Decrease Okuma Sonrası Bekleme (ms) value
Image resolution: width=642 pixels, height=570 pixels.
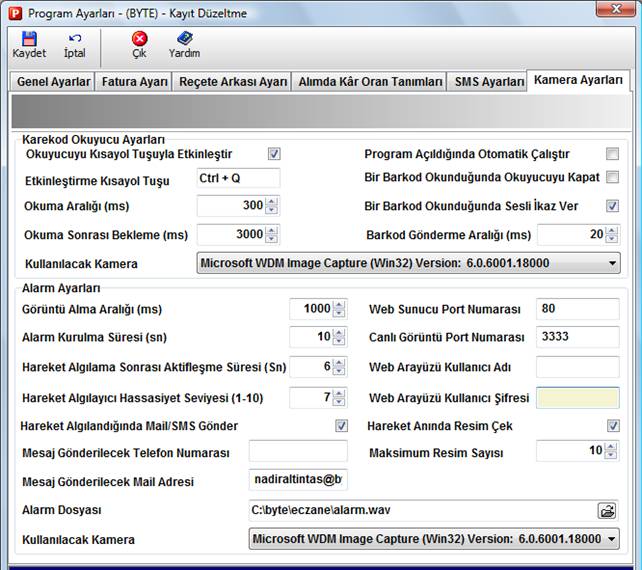tap(271, 239)
